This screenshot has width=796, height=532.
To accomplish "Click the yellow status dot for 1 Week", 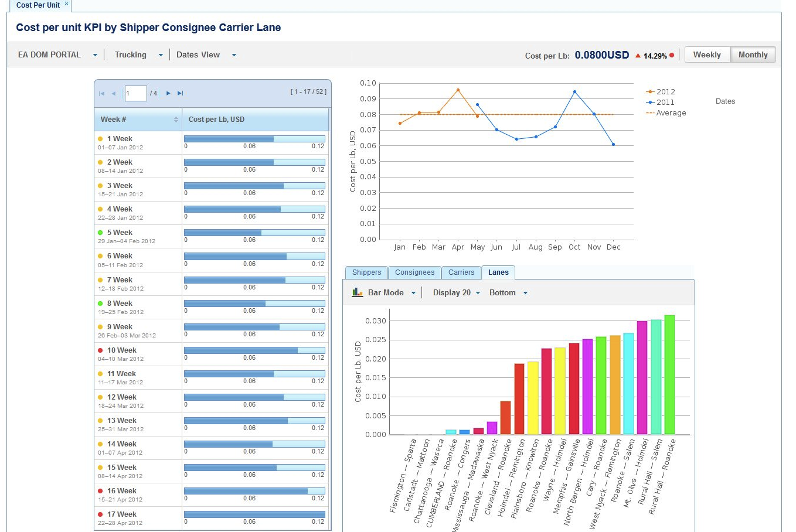I will pyautogui.click(x=100, y=139).
